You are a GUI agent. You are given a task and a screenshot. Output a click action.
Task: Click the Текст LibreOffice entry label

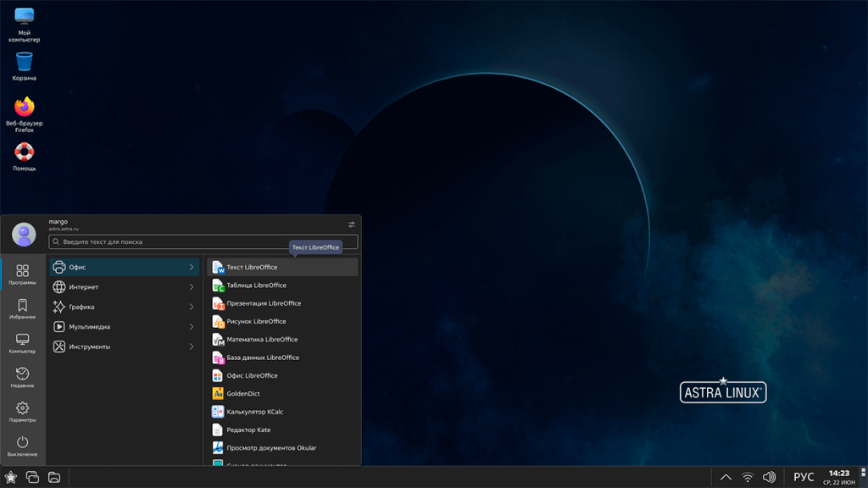[252, 267]
